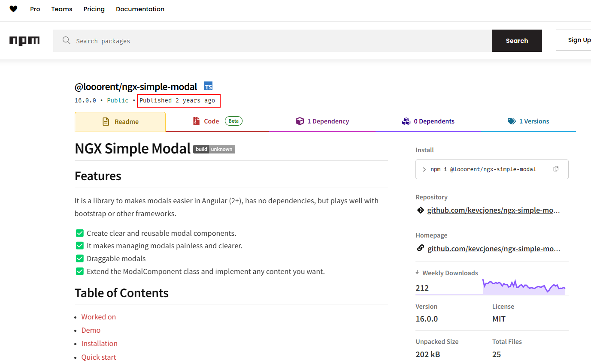
Task: Click the green check beside managing modals painless
Action: (x=79, y=246)
